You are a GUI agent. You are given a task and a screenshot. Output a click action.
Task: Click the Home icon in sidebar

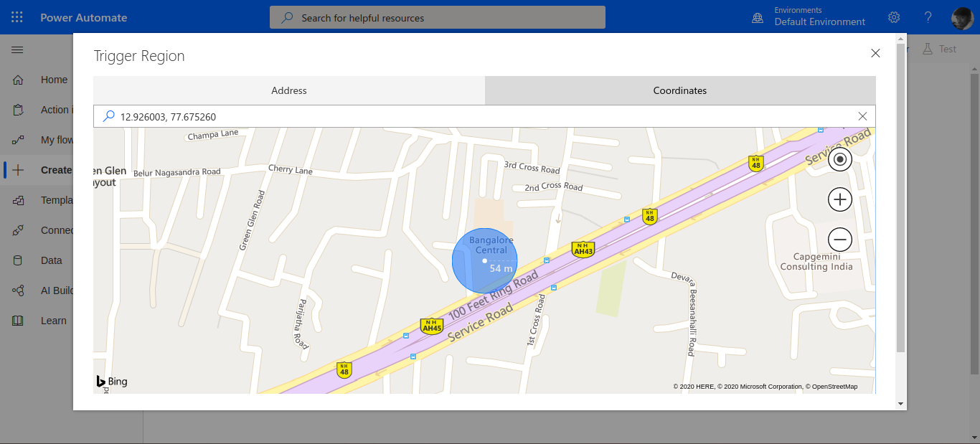point(18,80)
